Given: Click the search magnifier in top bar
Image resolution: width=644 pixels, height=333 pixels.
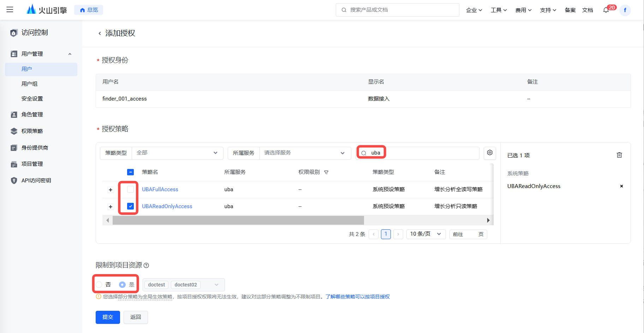Looking at the screenshot, I should point(344,10).
